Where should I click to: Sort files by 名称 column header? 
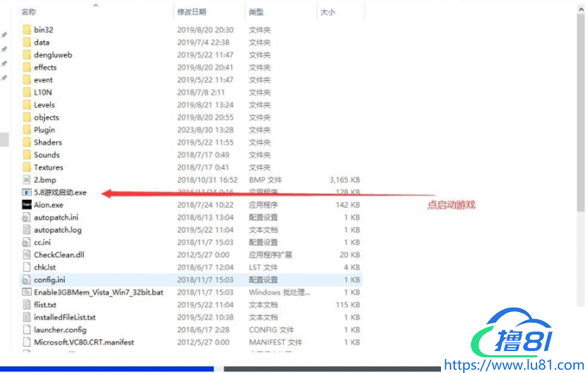29,12
